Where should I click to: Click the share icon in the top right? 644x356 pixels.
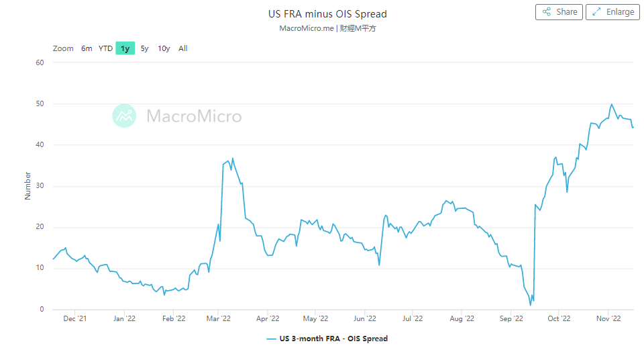pyautogui.click(x=547, y=12)
